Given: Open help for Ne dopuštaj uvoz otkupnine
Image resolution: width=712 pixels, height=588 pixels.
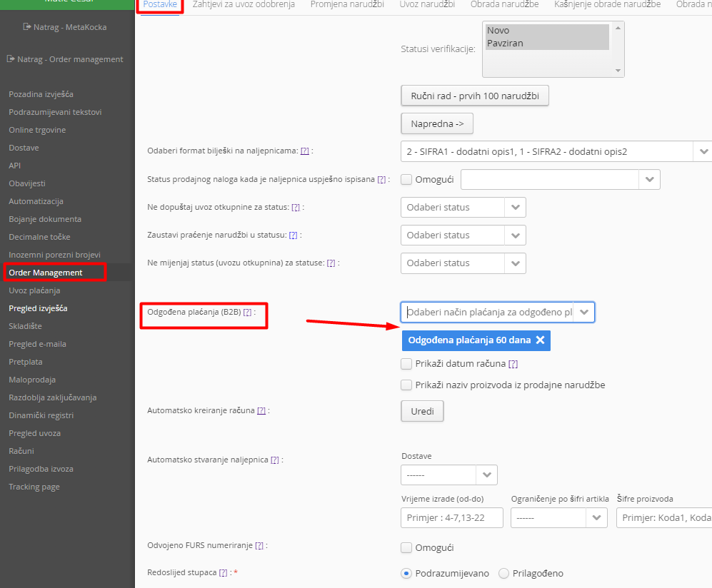Looking at the screenshot, I should pos(296,208).
